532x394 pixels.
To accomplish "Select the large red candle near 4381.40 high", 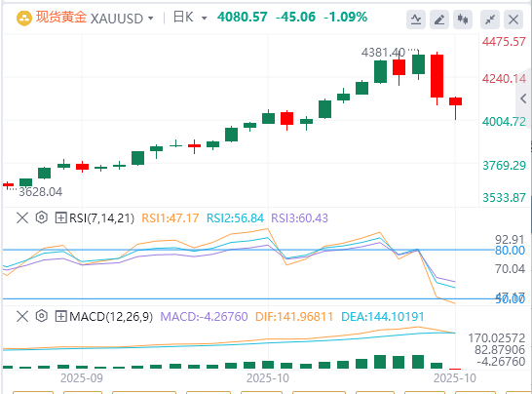I will [x=437, y=76].
